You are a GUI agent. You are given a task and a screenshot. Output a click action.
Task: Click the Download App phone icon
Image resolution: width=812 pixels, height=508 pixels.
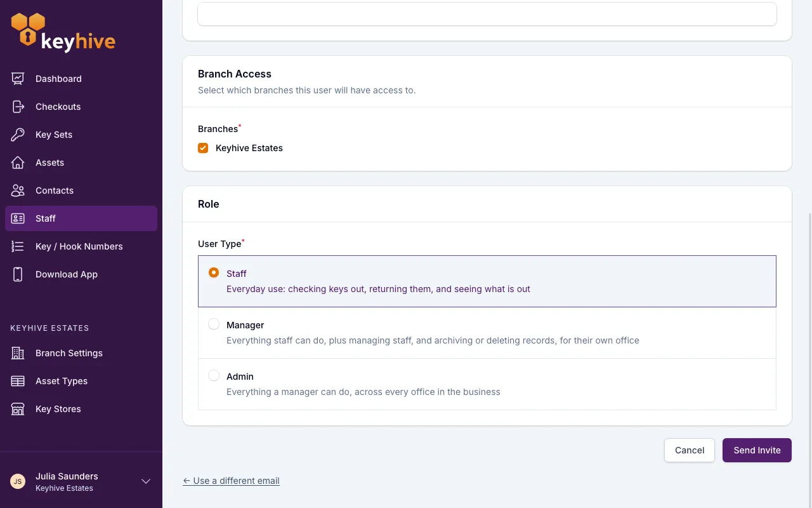(18, 274)
